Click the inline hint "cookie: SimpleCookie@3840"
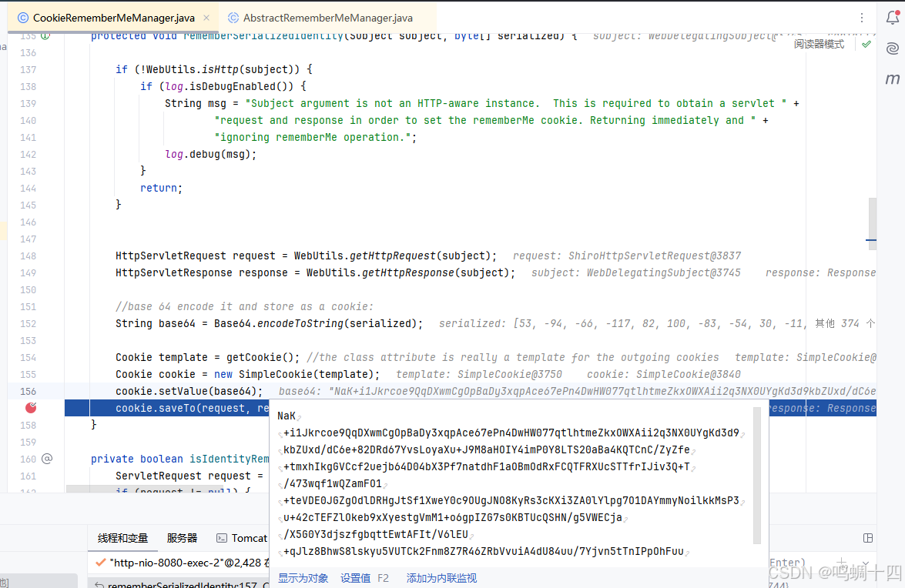The height and width of the screenshot is (588, 905). [x=664, y=374]
